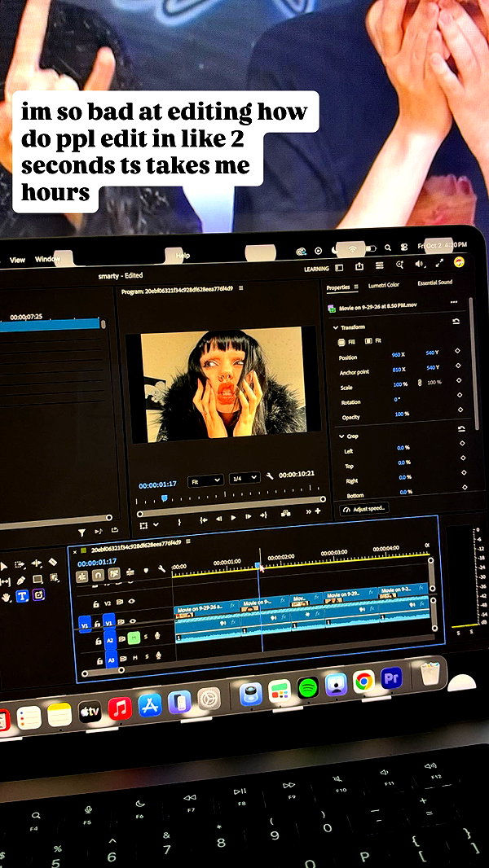Viewport: 489px width, 868px height.
Task: Open the three-dot menu beside the clip name
Action: pos(454,302)
